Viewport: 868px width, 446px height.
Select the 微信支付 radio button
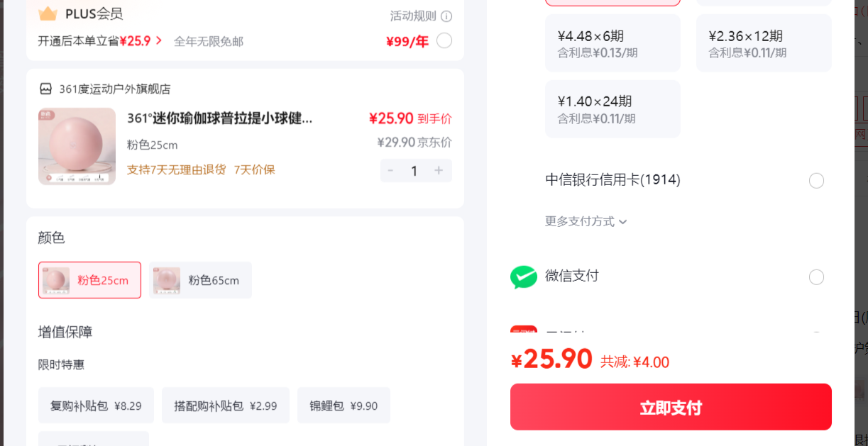[x=816, y=277]
